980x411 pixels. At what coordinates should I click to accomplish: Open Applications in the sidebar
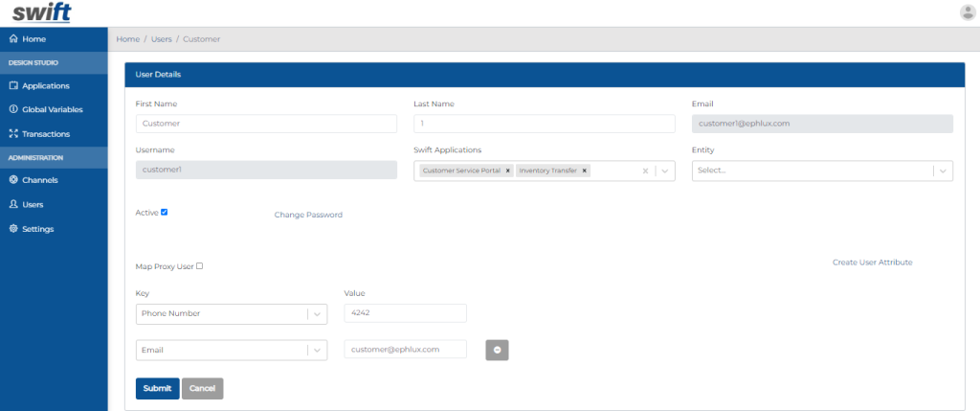pos(45,86)
